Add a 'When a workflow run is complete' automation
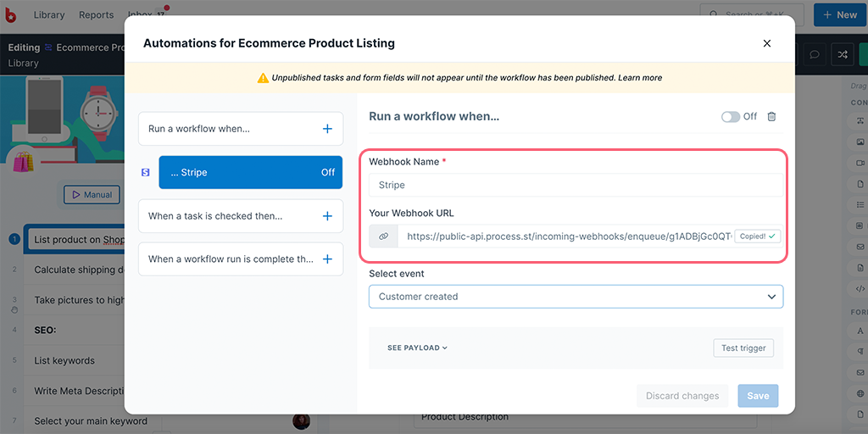This screenshot has width=868, height=434. point(327,259)
